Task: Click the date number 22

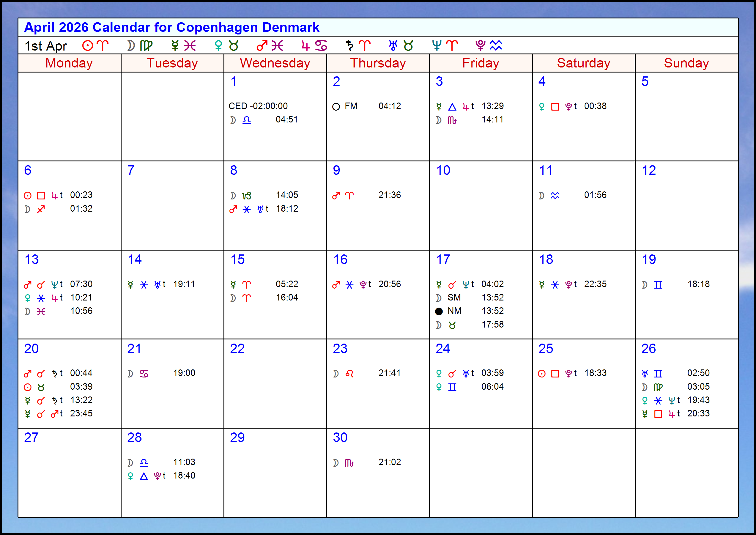Action: coord(237,349)
